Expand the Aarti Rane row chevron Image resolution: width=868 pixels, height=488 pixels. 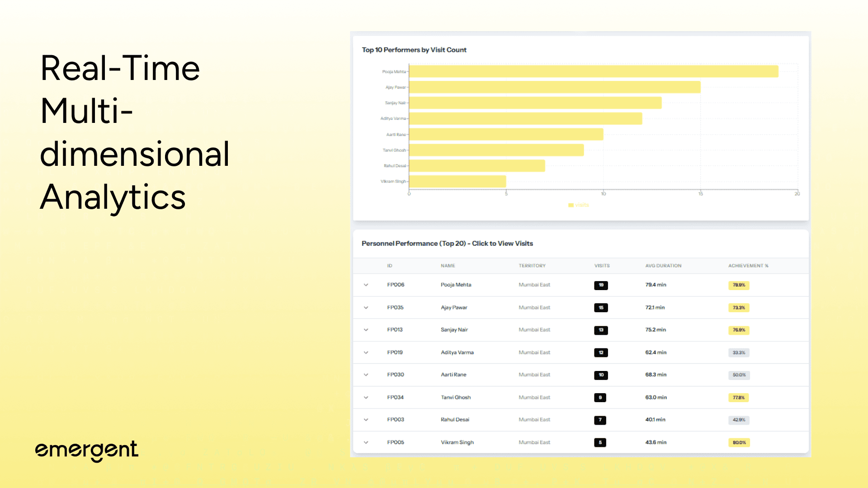(366, 375)
